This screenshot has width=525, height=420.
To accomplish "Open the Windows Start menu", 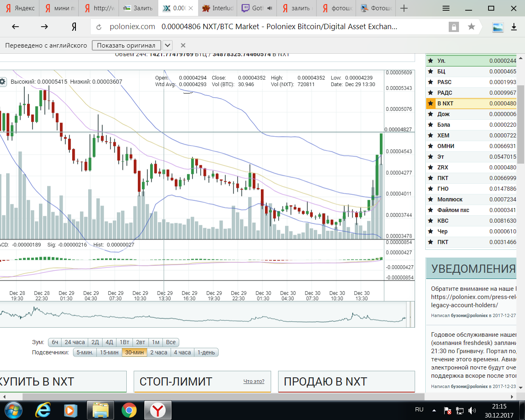I will pyautogui.click(x=14, y=410).
